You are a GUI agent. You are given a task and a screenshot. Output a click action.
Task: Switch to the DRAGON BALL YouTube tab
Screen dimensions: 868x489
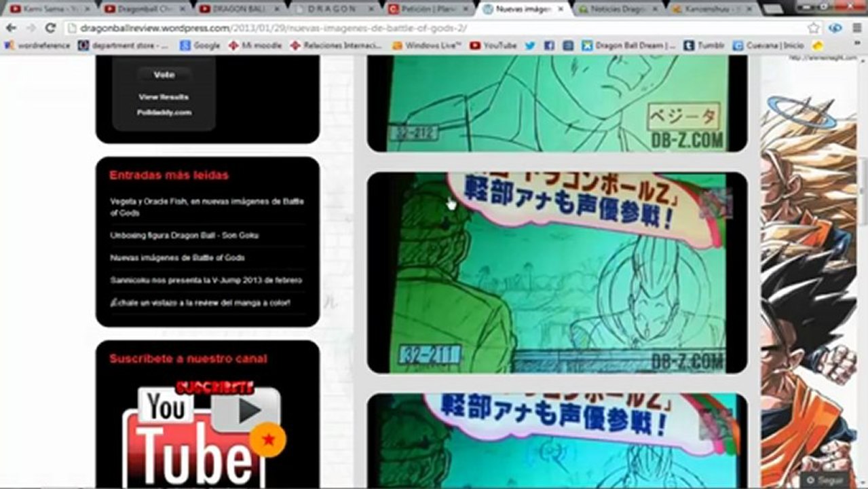(x=239, y=9)
